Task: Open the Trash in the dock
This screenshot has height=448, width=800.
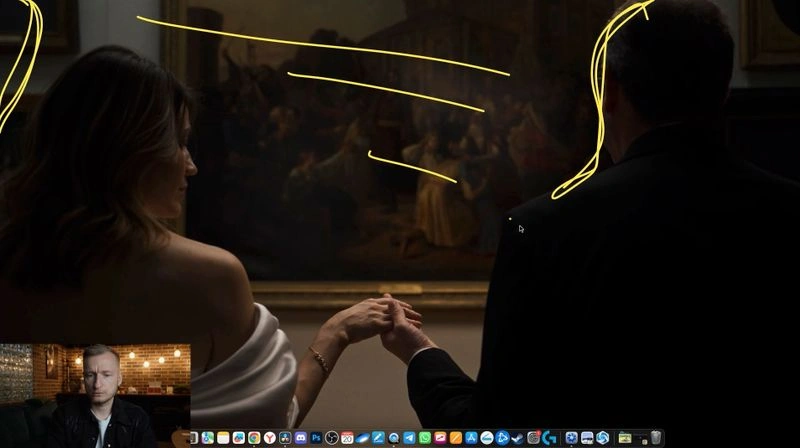Action: pyautogui.click(x=656, y=437)
